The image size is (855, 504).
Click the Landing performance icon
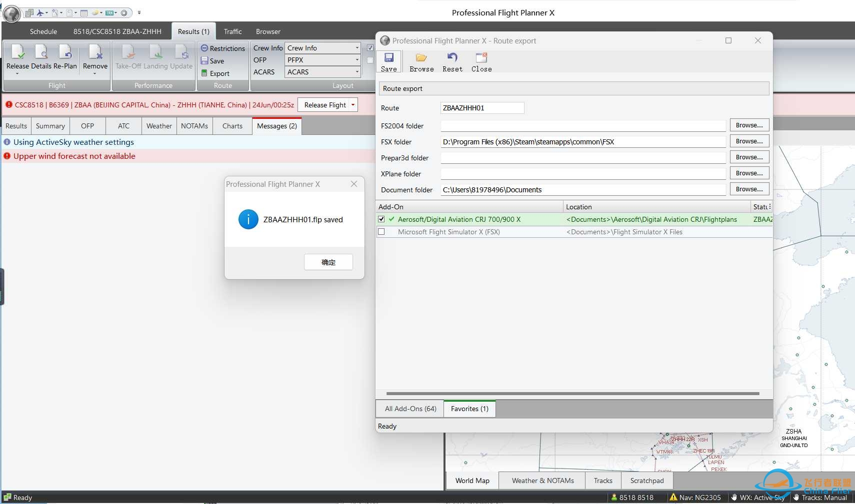point(155,51)
